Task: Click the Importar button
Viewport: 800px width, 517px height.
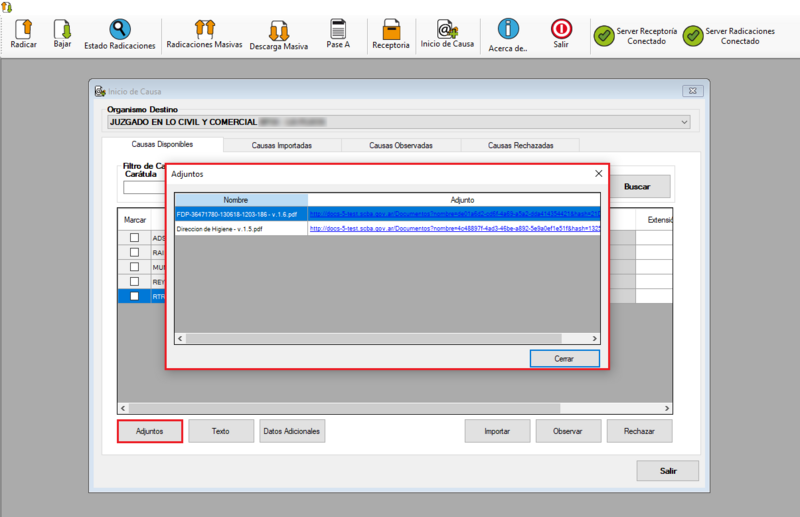Action: [497, 431]
